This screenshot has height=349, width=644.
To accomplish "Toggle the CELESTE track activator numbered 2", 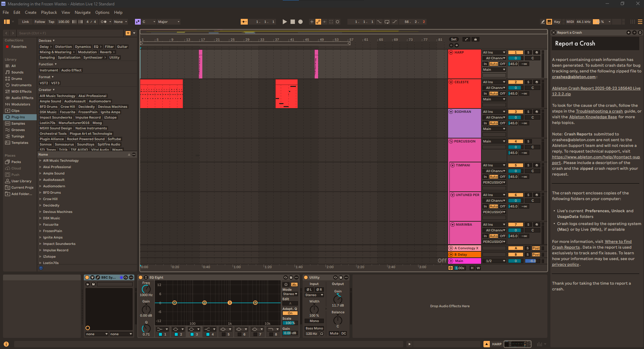I will point(515,82).
